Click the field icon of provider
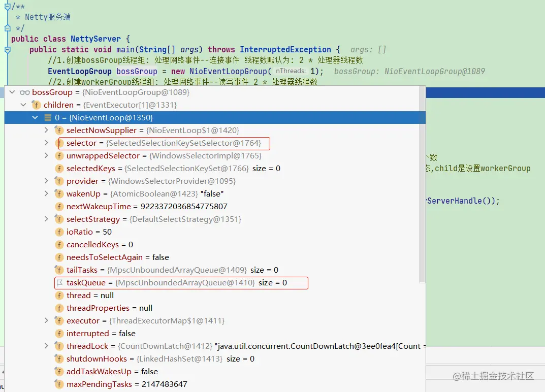Viewport: 545px width, 392px height. 59,181
